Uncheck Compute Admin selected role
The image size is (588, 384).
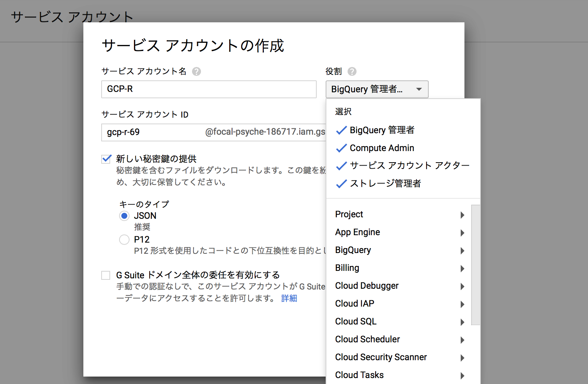point(403,148)
